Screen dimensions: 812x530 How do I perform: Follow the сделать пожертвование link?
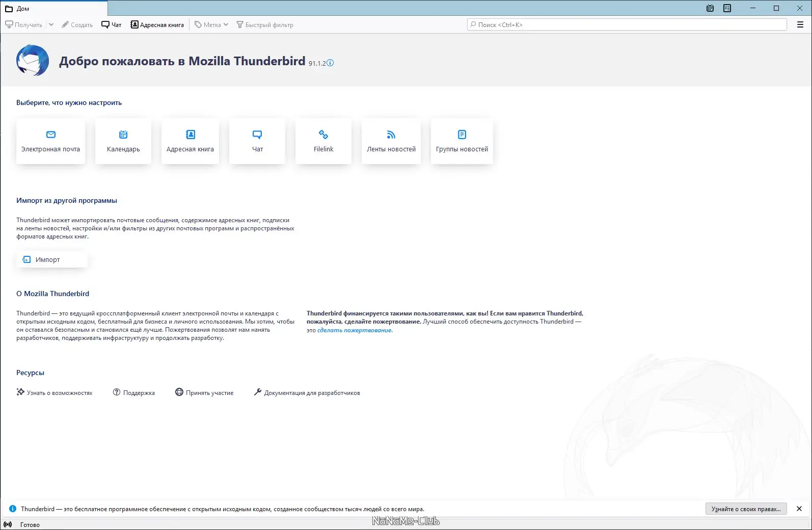coord(355,330)
